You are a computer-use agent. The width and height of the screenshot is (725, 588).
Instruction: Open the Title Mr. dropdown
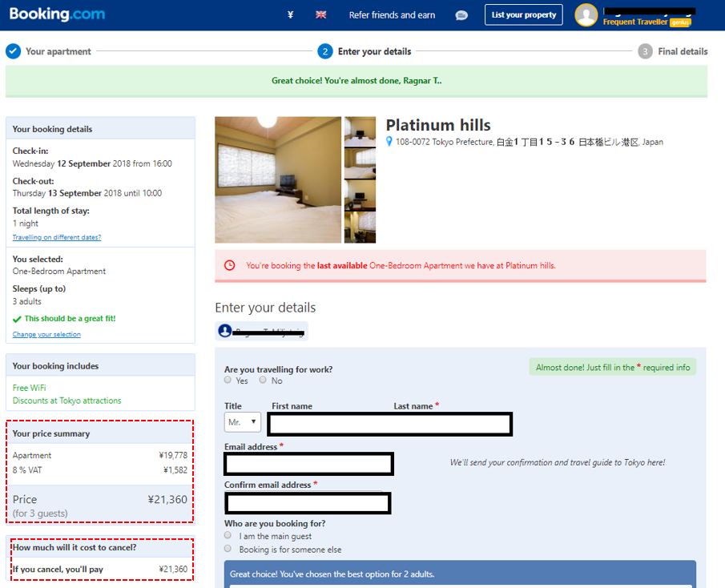click(242, 422)
